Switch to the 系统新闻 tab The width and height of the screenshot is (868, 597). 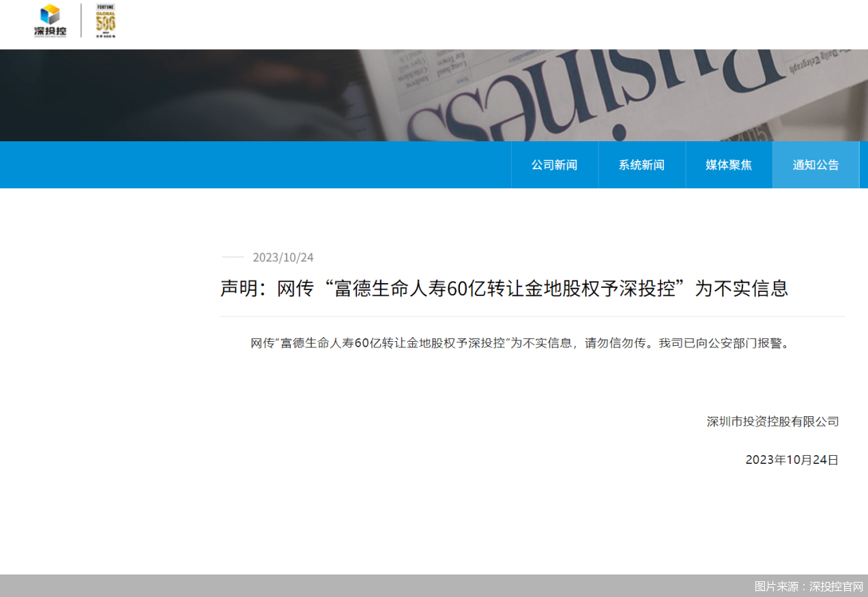[x=641, y=165]
